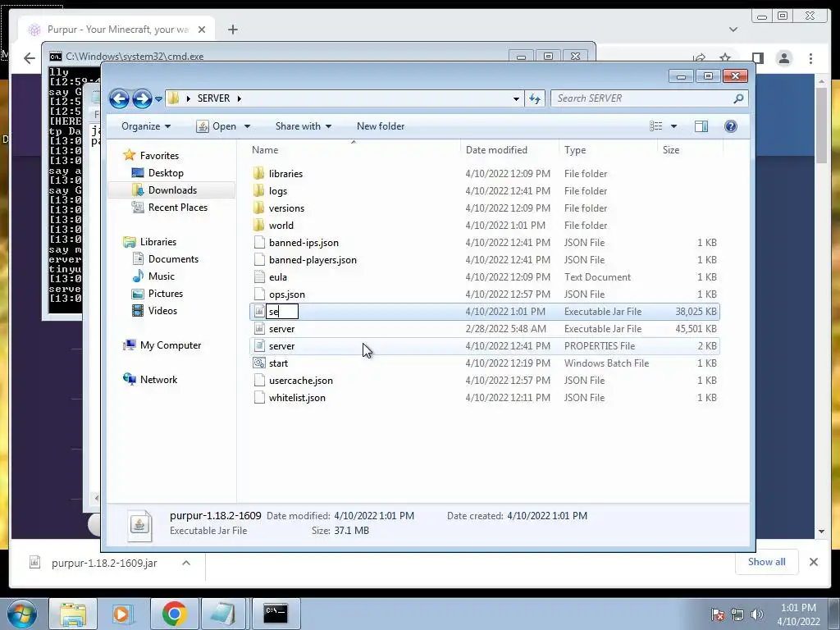The width and height of the screenshot is (840, 630).
Task: Select ops.json file icon
Action: tap(259, 294)
